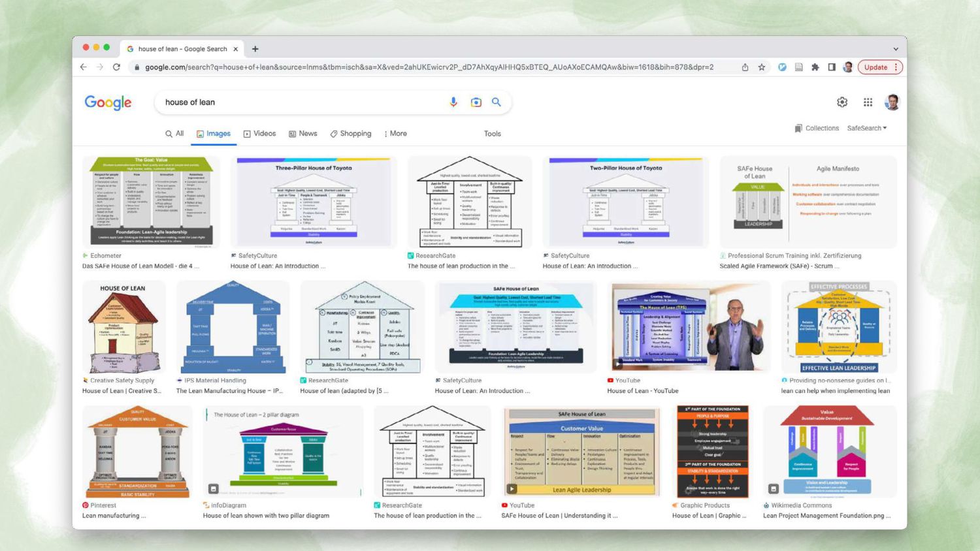Expand the More search categories menu
This screenshot has width=980, height=551.
(395, 133)
